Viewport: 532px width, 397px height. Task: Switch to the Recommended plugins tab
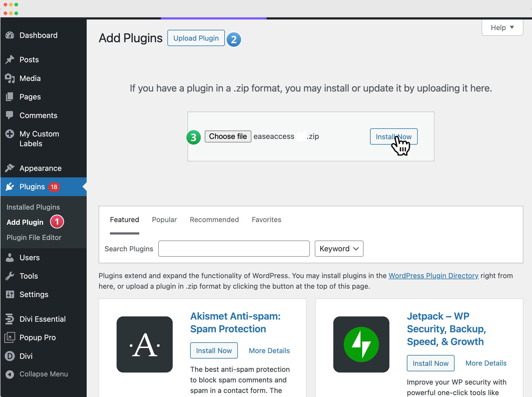click(214, 220)
